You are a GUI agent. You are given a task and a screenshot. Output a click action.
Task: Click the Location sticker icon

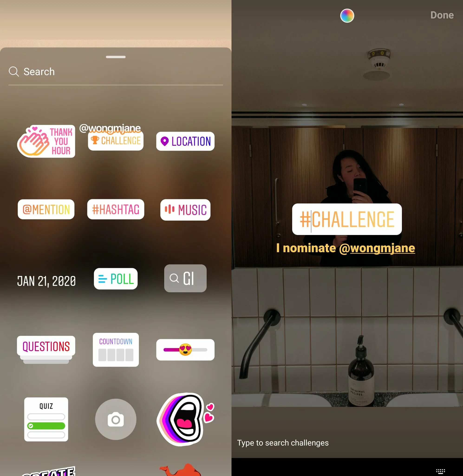point(185,141)
